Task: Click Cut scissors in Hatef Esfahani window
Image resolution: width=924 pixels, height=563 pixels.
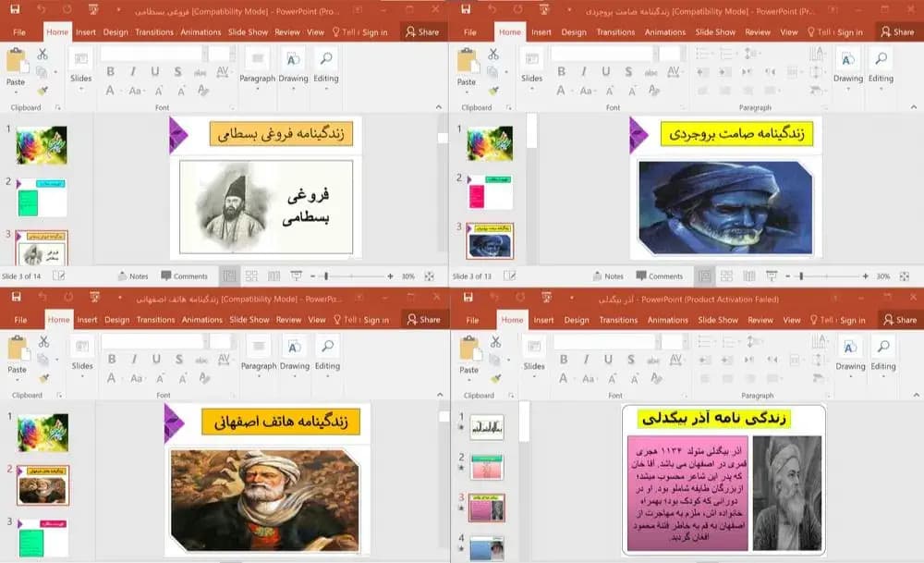Action: [43, 341]
